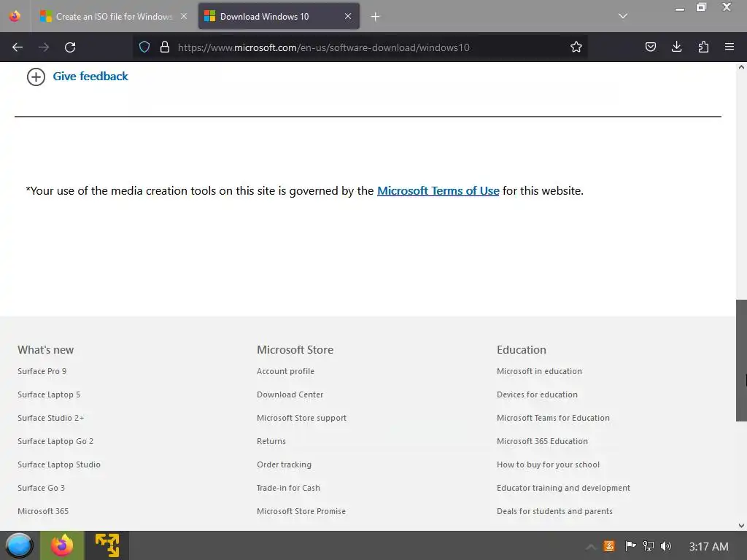The image size is (747, 560).
Task: Open the List all tabs chevron
Action: click(x=623, y=16)
